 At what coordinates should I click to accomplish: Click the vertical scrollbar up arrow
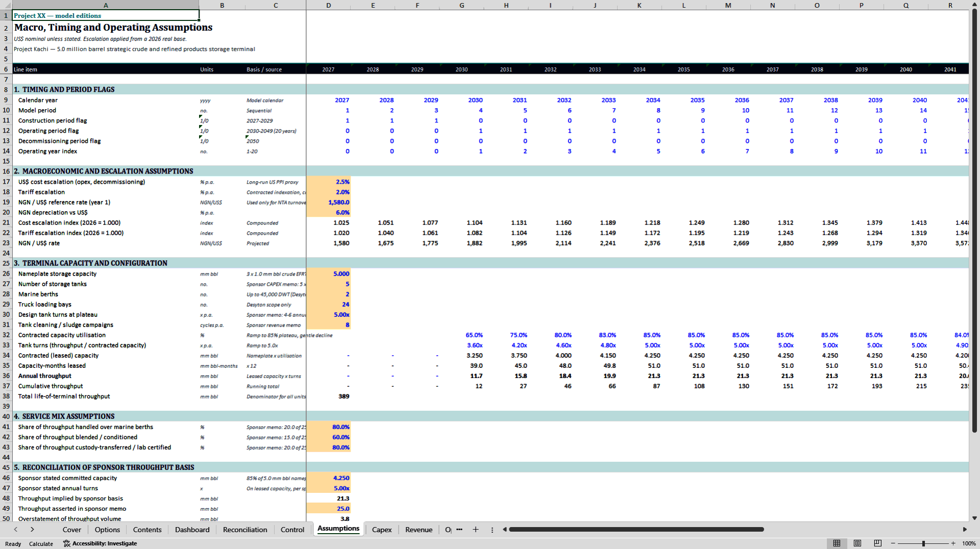[x=974, y=4]
